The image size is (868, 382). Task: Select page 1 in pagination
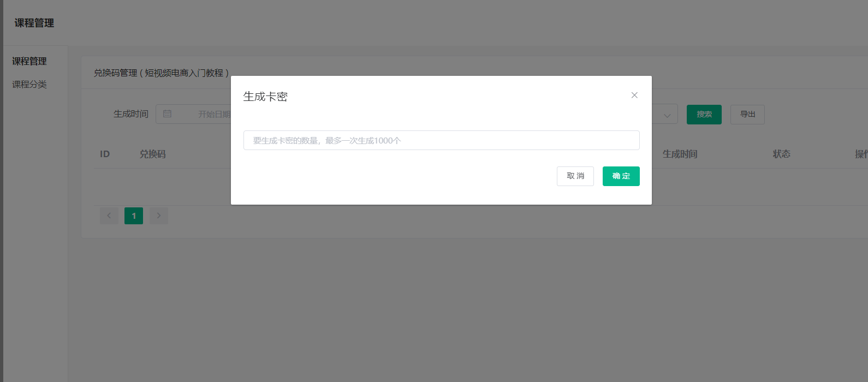[x=134, y=216]
